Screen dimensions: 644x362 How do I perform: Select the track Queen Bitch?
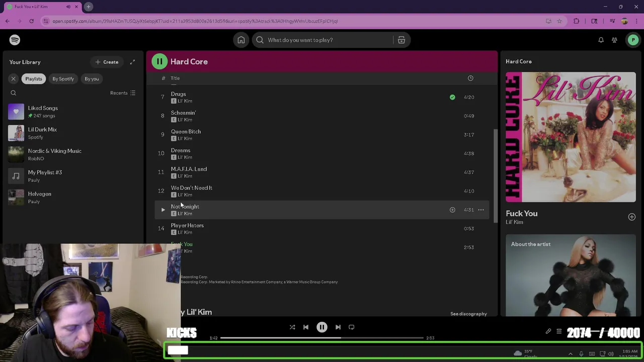click(x=321, y=135)
